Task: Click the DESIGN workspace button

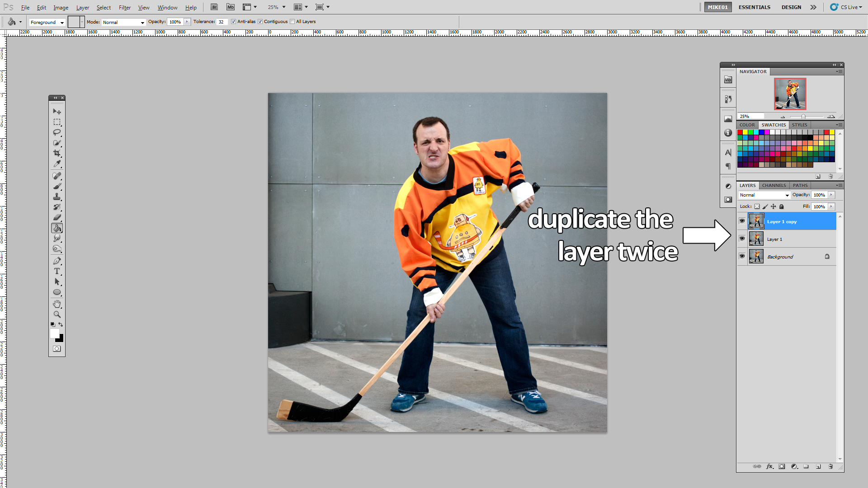Action: click(791, 7)
